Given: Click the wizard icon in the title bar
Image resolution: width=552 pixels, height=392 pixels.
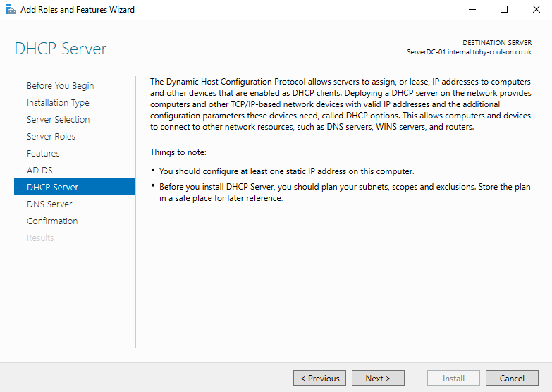Looking at the screenshot, I should [x=10, y=10].
